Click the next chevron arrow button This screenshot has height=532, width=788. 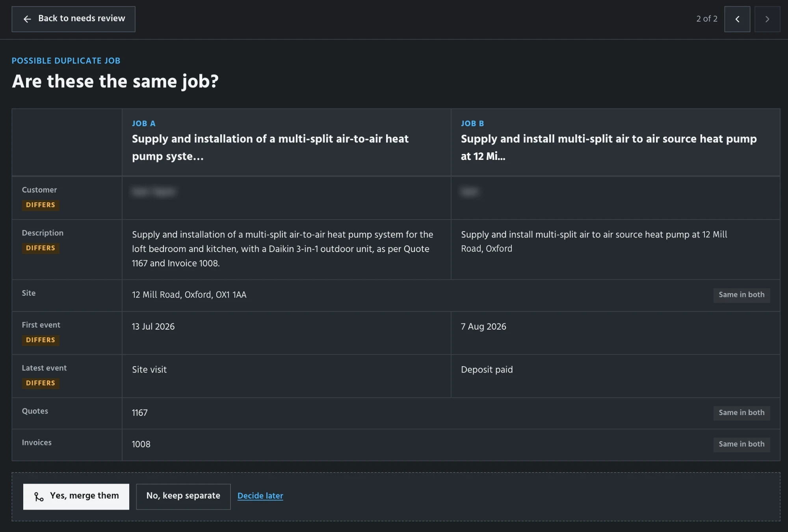[x=767, y=19]
